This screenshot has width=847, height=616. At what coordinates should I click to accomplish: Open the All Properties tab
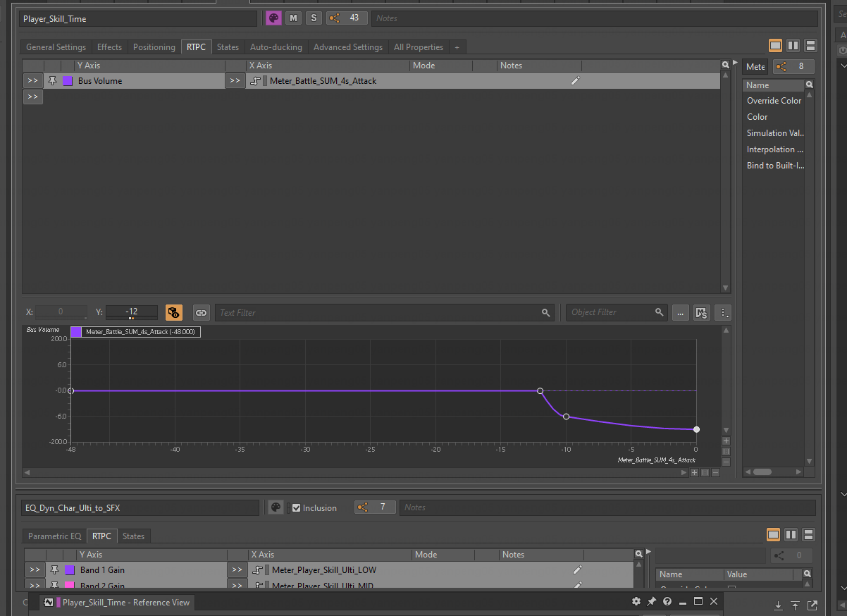tap(419, 47)
